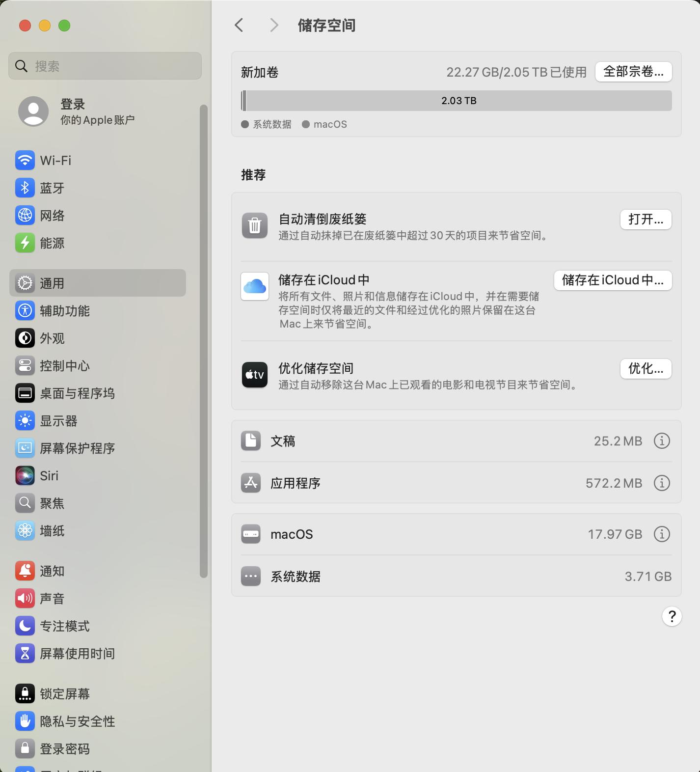
Task: Click the 搜索 search field
Action: 105,66
